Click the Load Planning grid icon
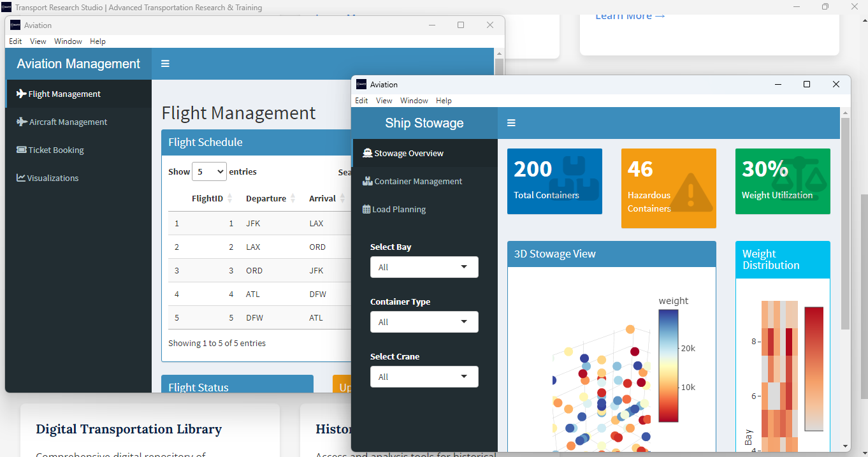 (366, 209)
